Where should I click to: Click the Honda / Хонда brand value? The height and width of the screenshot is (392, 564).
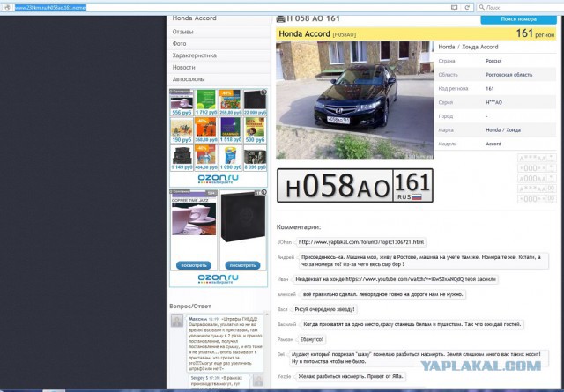pyautogui.click(x=503, y=129)
